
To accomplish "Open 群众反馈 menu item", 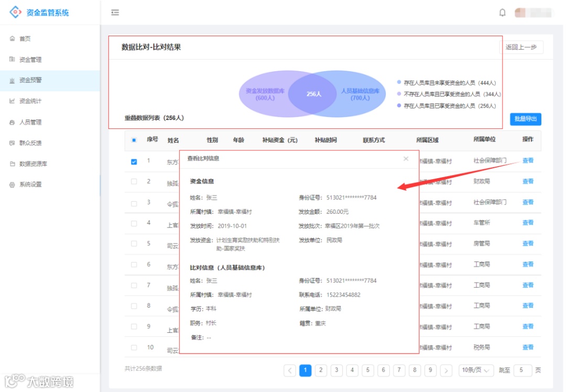I will point(50,143).
